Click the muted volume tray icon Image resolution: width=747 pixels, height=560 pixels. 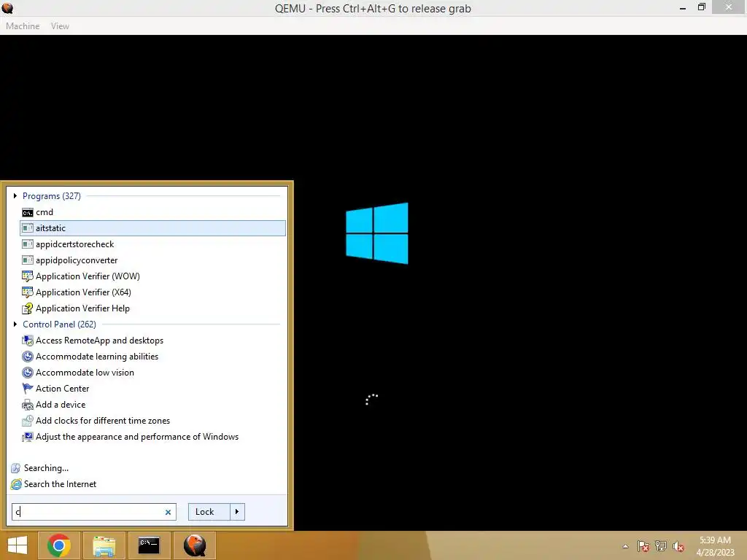click(x=678, y=546)
